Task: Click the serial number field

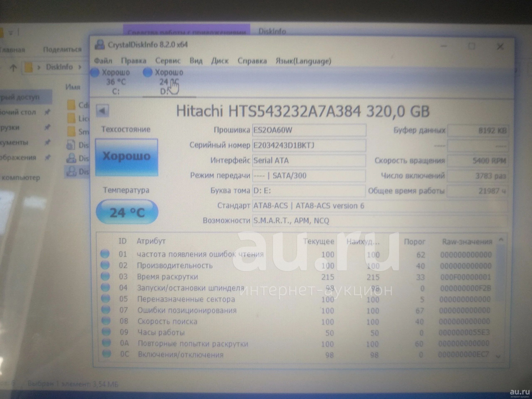Action: [x=309, y=145]
